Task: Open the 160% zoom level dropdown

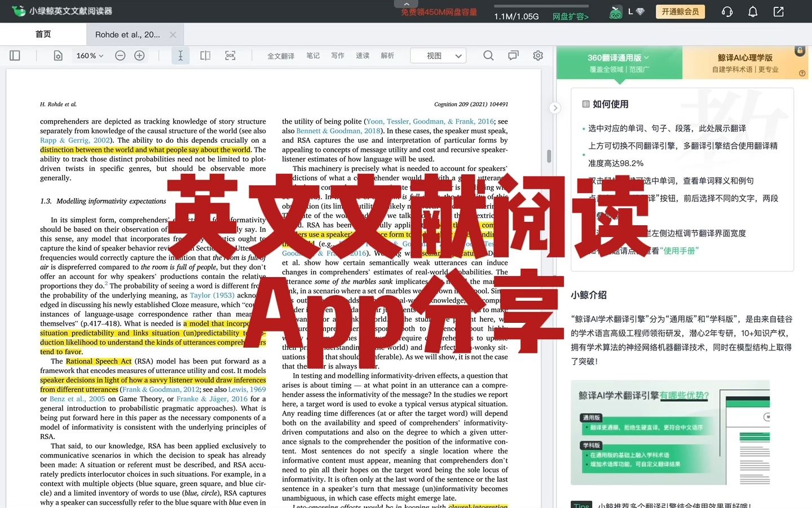Action: [x=90, y=56]
